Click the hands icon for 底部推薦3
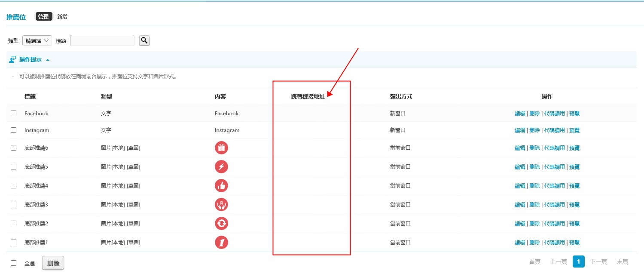The height and width of the screenshot is (280, 644). pyautogui.click(x=221, y=205)
